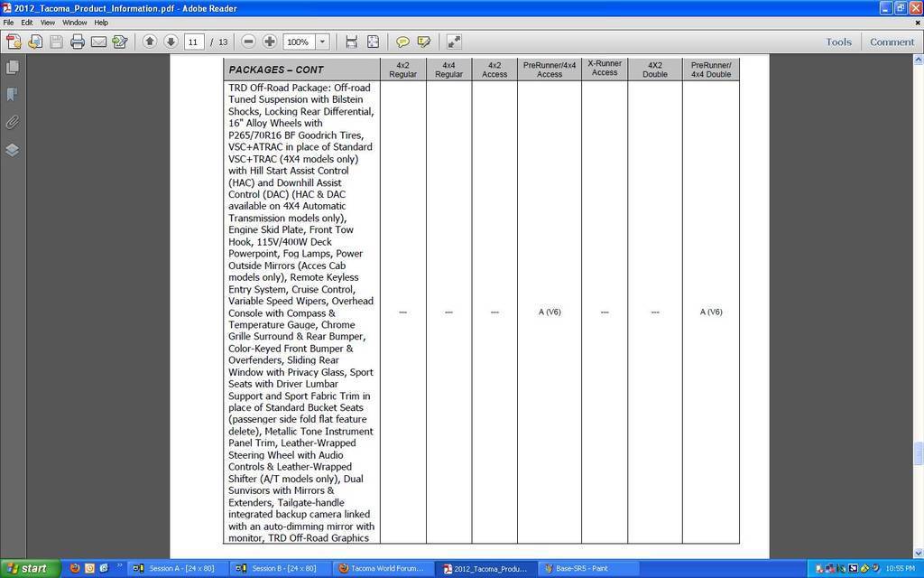Switch to 2012_Tacoma_Produ... taskbar button
Viewport: 924px width, 578px height.
point(485,569)
